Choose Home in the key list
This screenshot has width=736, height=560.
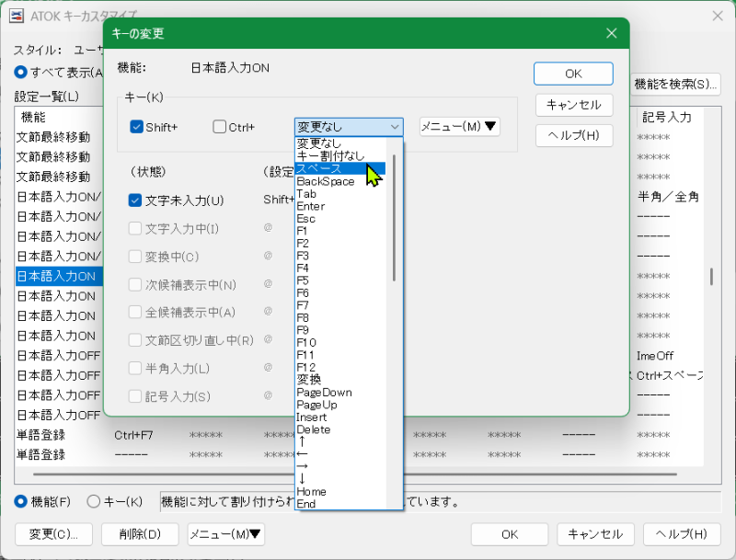coord(340,492)
